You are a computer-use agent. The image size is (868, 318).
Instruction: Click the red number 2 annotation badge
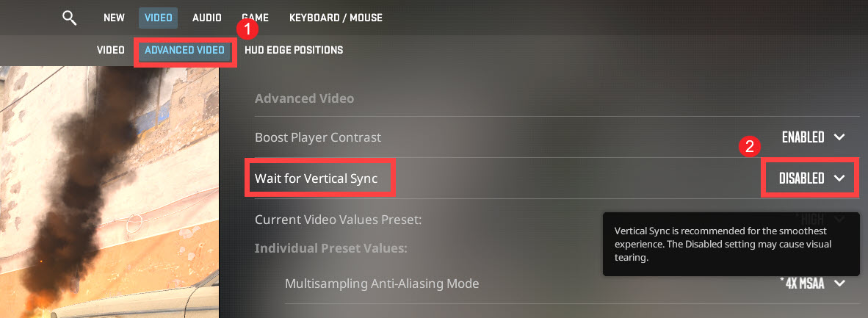tap(750, 146)
